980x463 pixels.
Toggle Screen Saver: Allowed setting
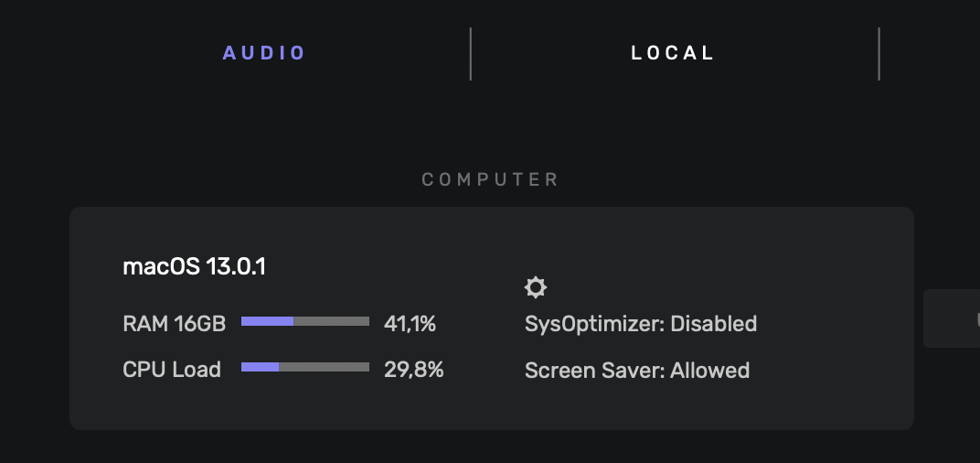pyautogui.click(x=636, y=371)
